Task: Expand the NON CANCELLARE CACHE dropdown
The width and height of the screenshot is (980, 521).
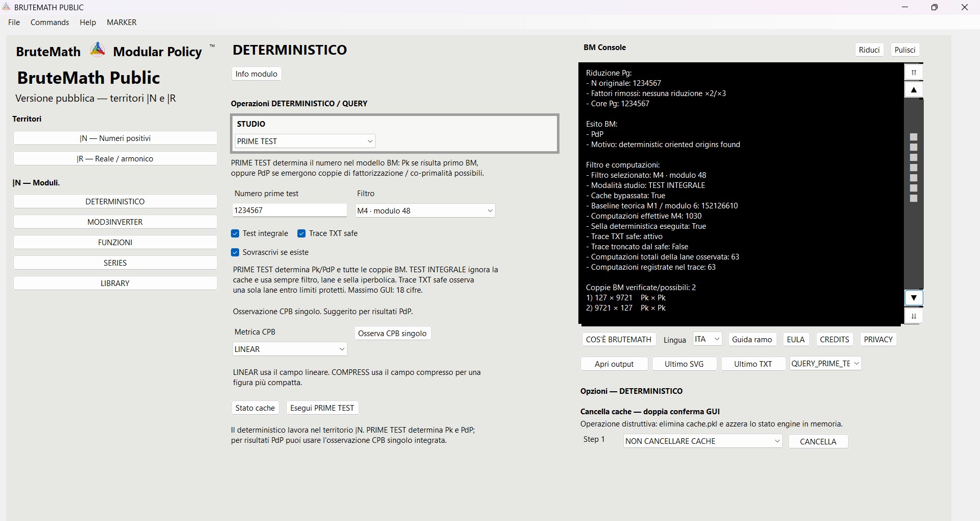Action: point(703,441)
